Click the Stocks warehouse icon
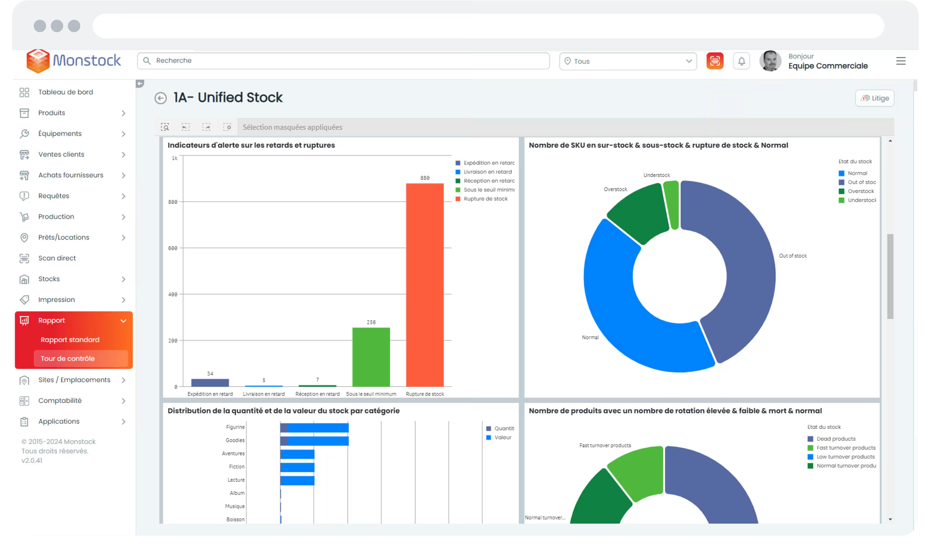Image resolution: width=930 pixels, height=560 pixels. (24, 279)
